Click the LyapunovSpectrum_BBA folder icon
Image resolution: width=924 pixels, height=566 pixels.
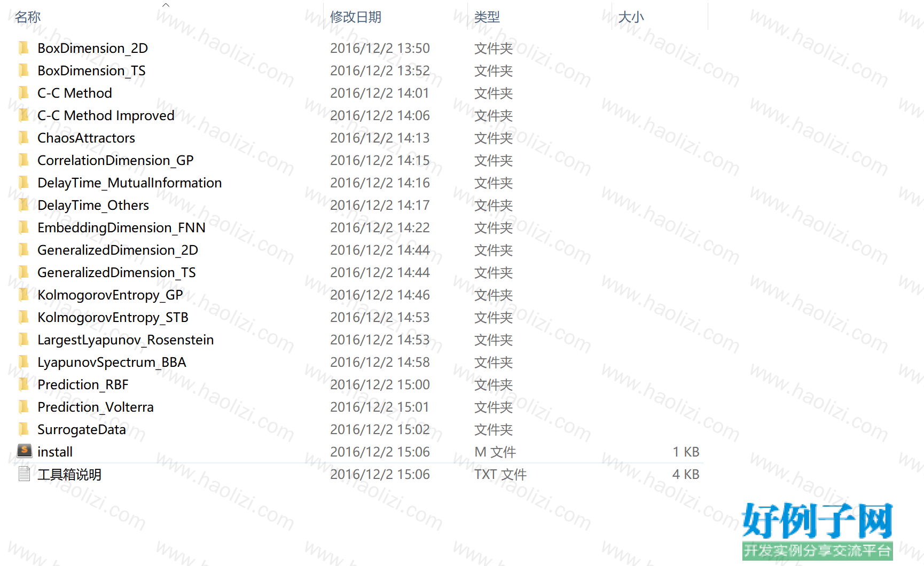click(x=24, y=362)
